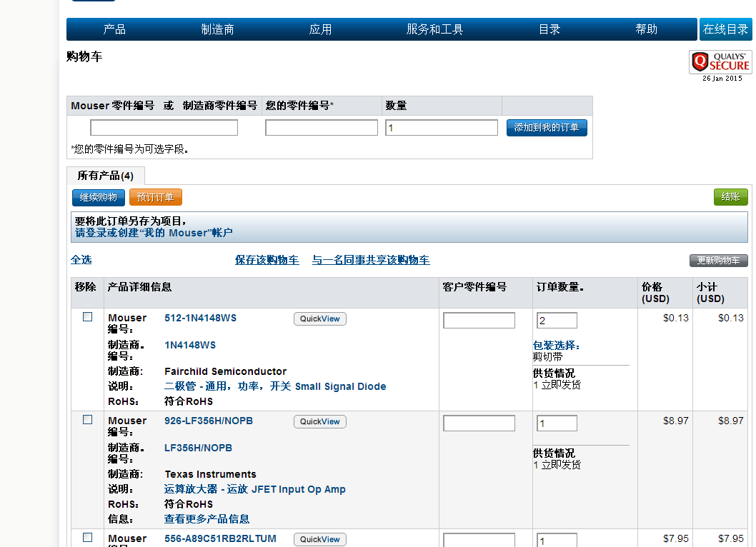Viewport: 756px width, 547px height.
Task: Click order quantity field showing 2
Action: coord(557,321)
